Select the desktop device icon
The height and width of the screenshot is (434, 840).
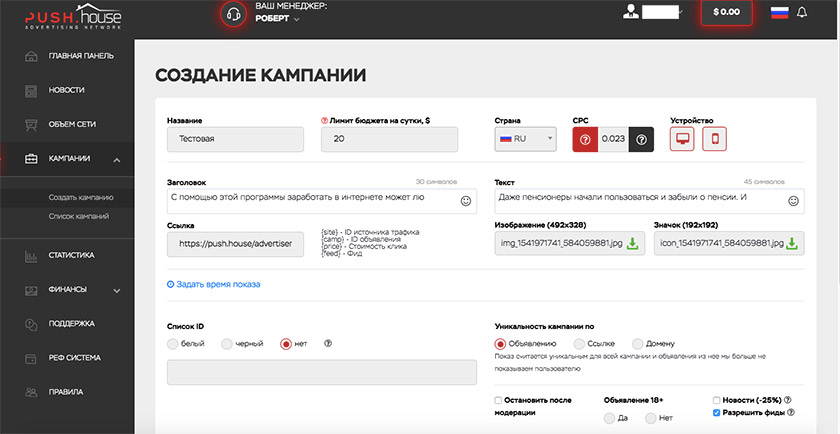click(x=682, y=139)
